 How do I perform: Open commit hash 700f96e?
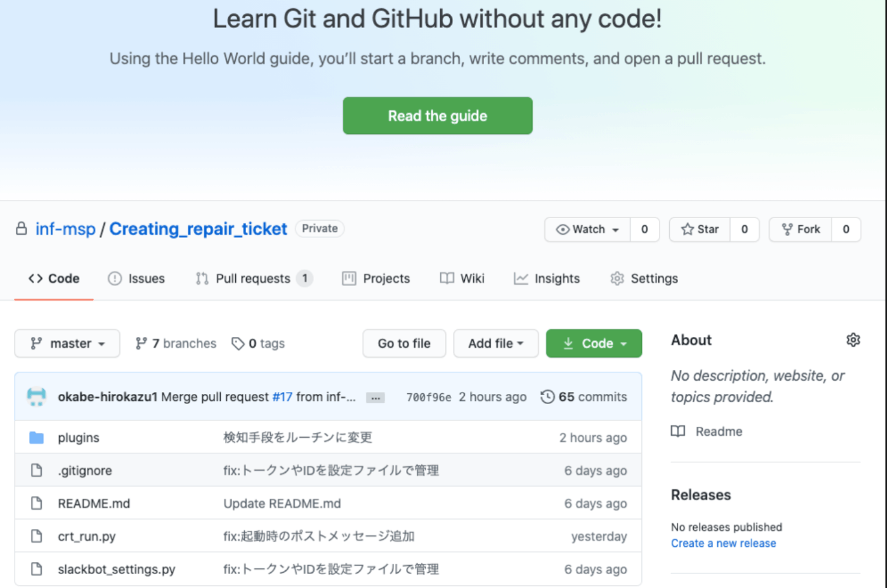tap(429, 397)
